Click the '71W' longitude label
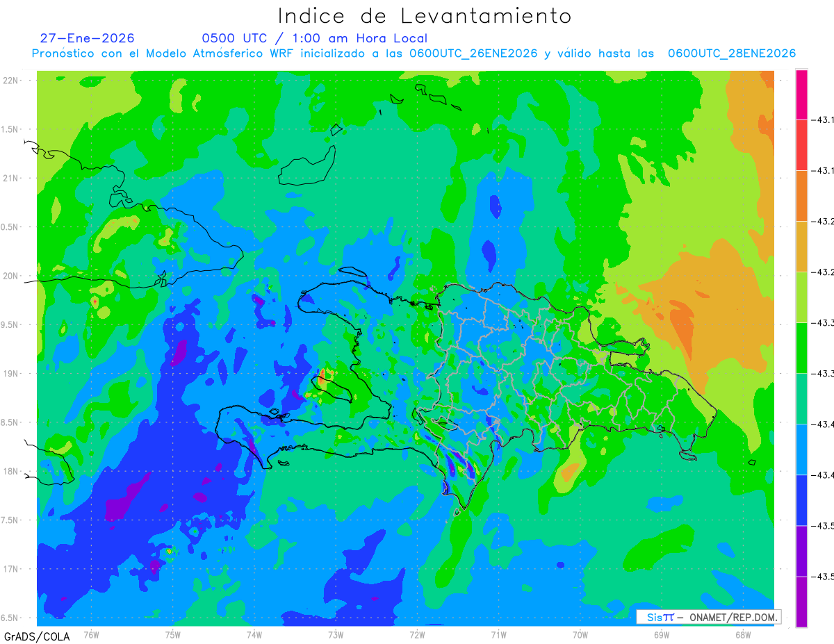834x644 pixels. [x=498, y=634]
